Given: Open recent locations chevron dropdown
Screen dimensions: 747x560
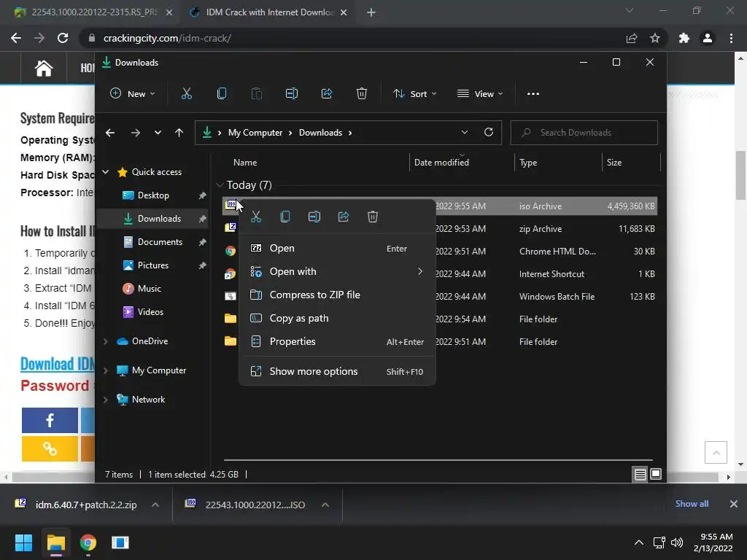Looking at the screenshot, I should (x=158, y=133).
